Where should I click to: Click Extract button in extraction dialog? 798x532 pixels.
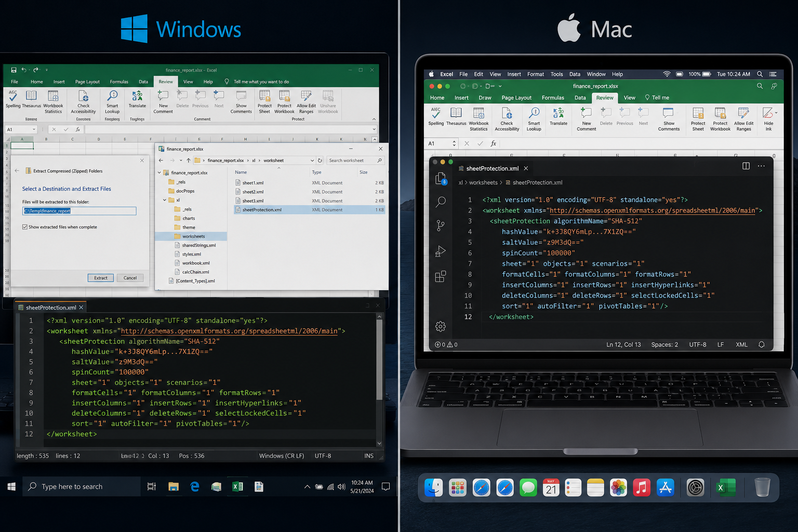(101, 278)
